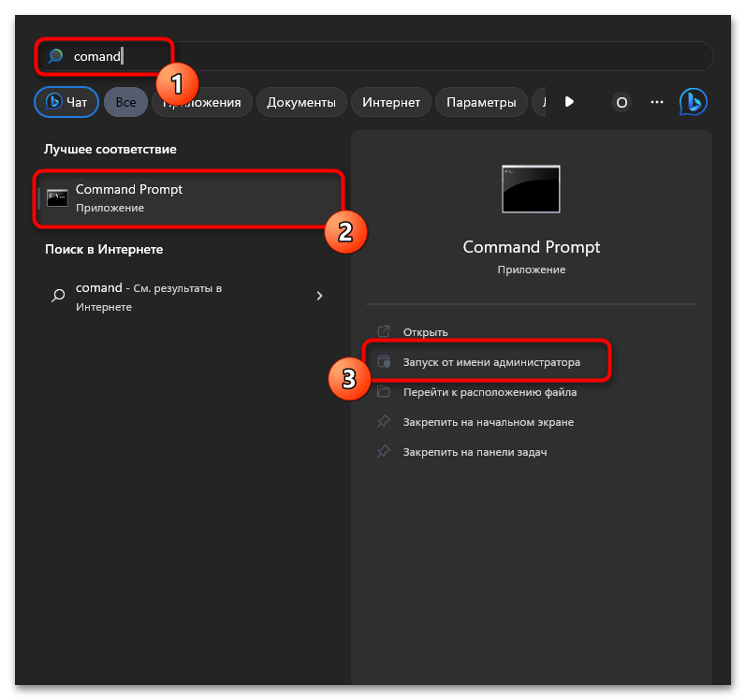Click Command Prompt small icon in results list
The height and width of the screenshot is (700, 746).
point(57,197)
